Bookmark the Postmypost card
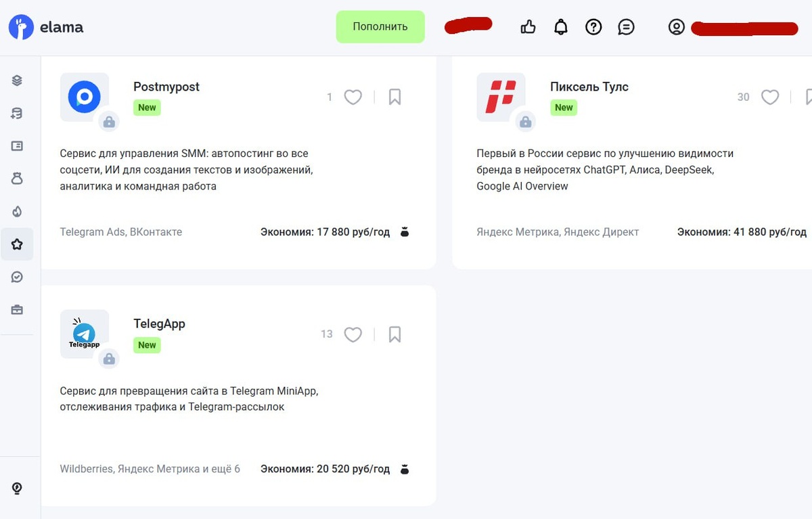Viewport: 812px width, 519px height. click(395, 97)
